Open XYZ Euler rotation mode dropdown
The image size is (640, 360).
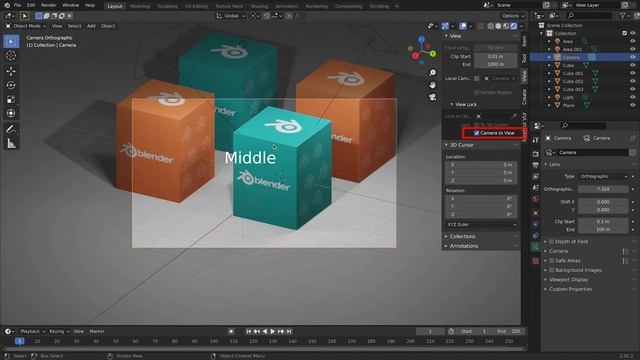coord(482,224)
